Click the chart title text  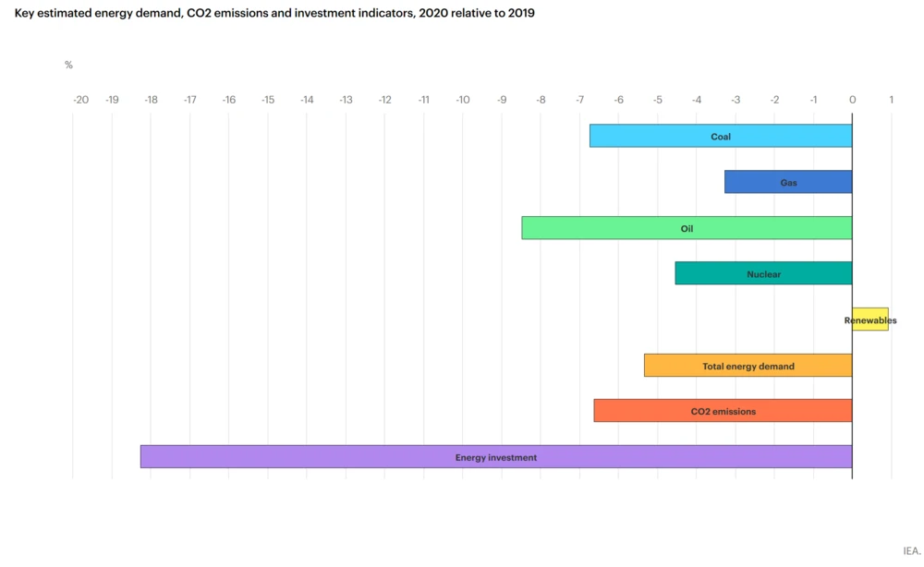tap(274, 14)
